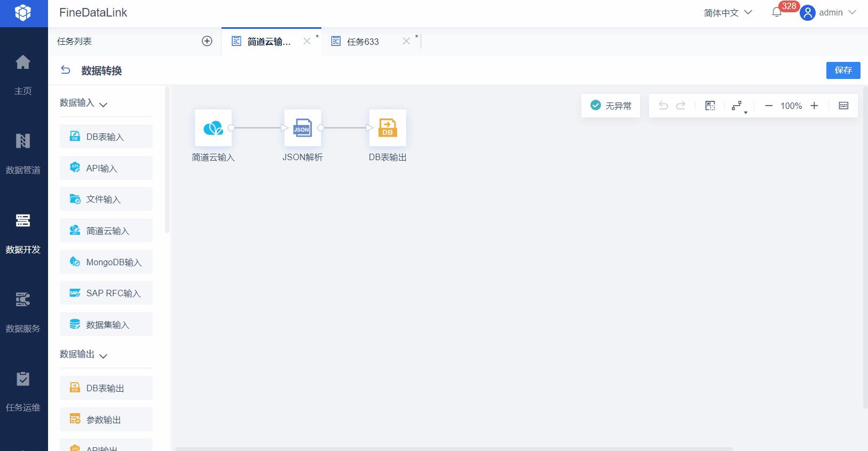868x451 pixels.
Task: Click the canvas horizontal scrollbar
Action: click(454, 449)
